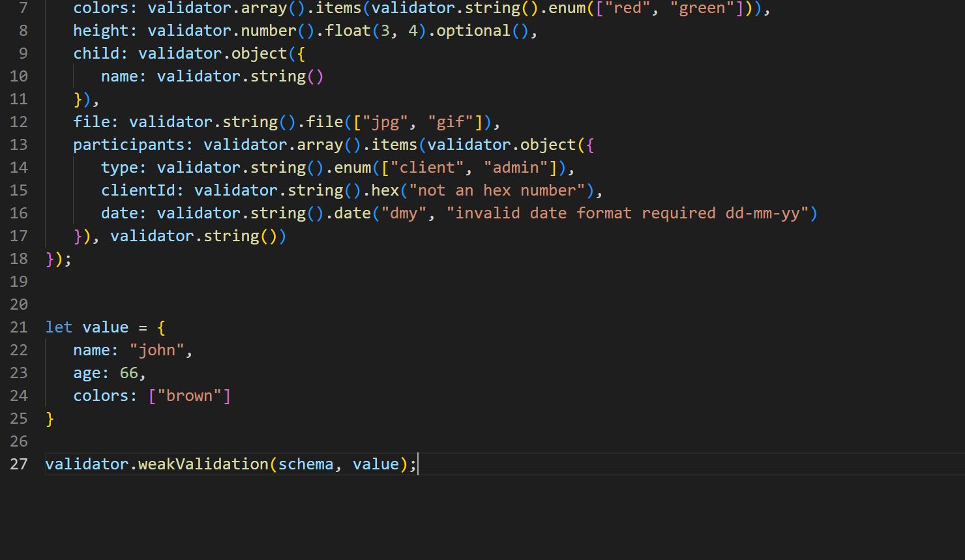Click the clientId property on line 15
The image size is (965, 560).
pos(138,190)
